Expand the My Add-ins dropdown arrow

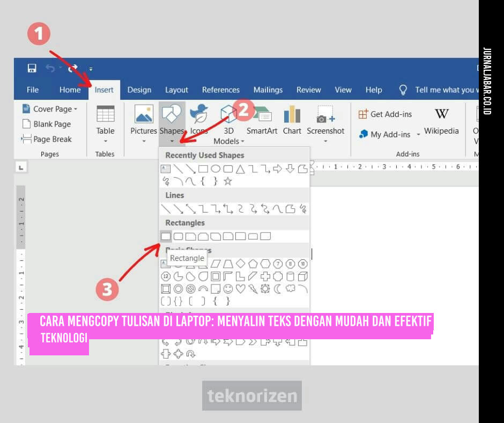[418, 134]
